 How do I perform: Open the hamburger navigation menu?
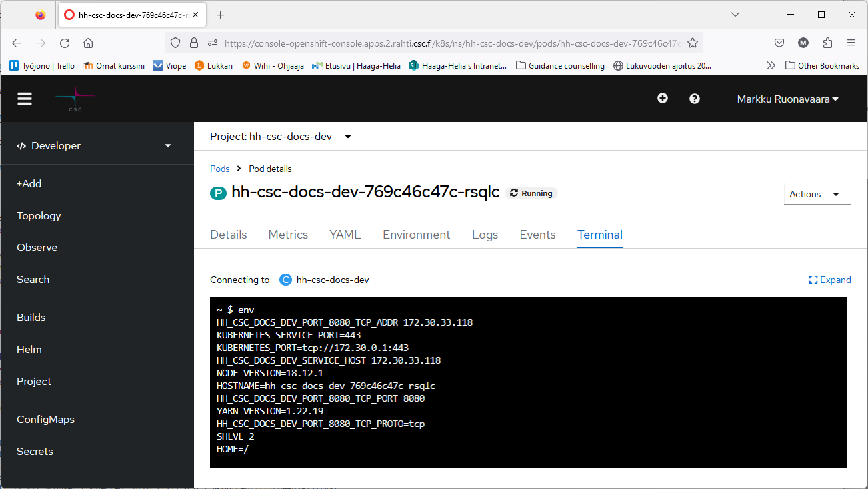point(25,99)
